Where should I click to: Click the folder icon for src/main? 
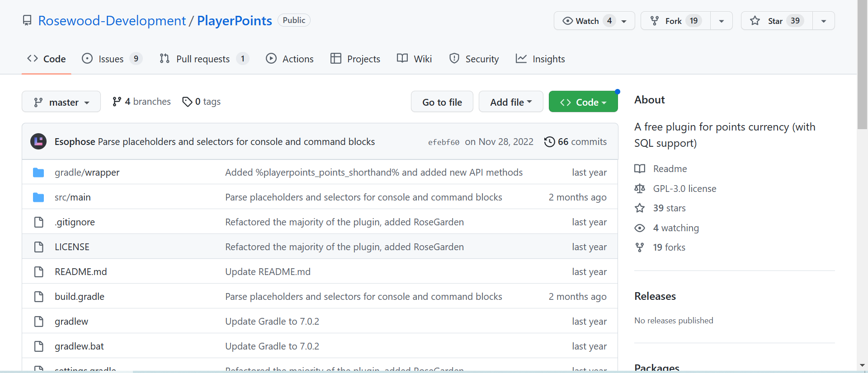point(38,197)
